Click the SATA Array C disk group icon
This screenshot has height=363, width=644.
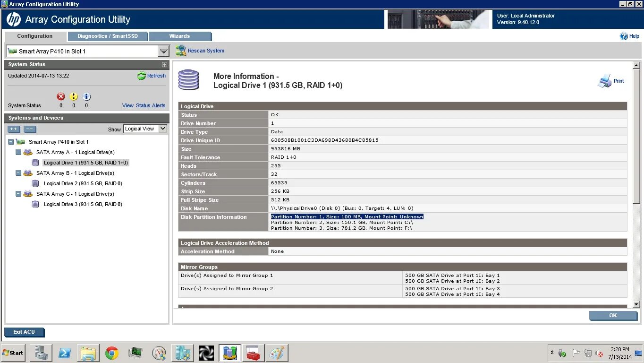(28, 194)
